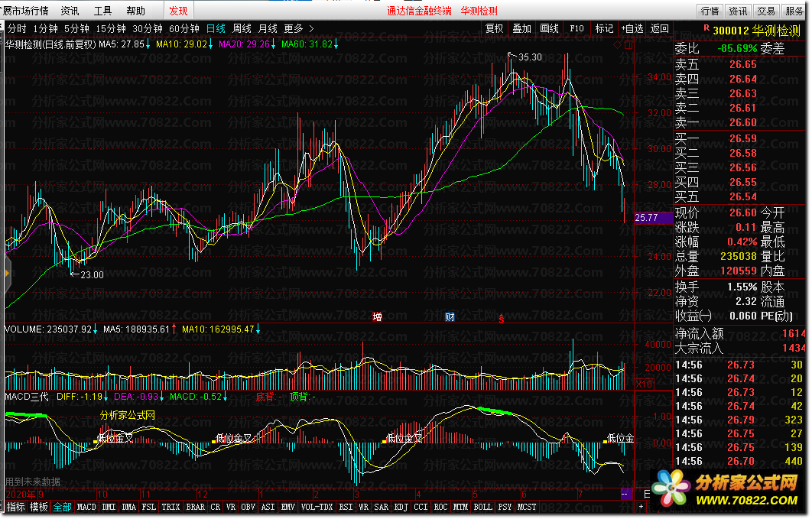Click the 行情 button at top right

pyautogui.click(x=710, y=11)
